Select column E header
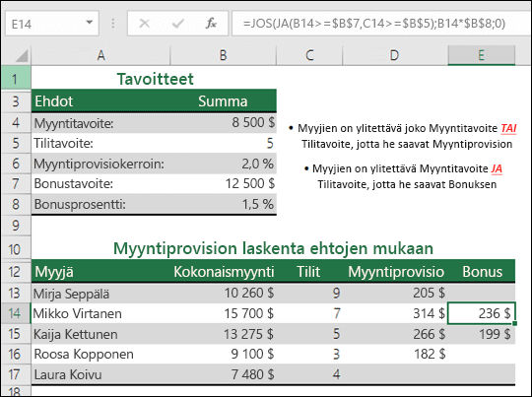The height and width of the screenshot is (397, 532). click(x=481, y=55)
